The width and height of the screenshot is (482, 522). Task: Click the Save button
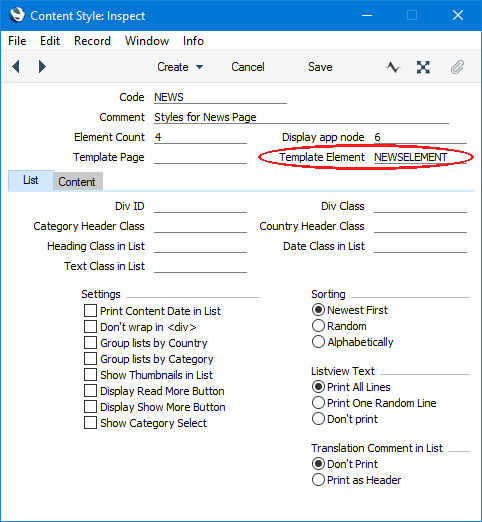[320, 67]
